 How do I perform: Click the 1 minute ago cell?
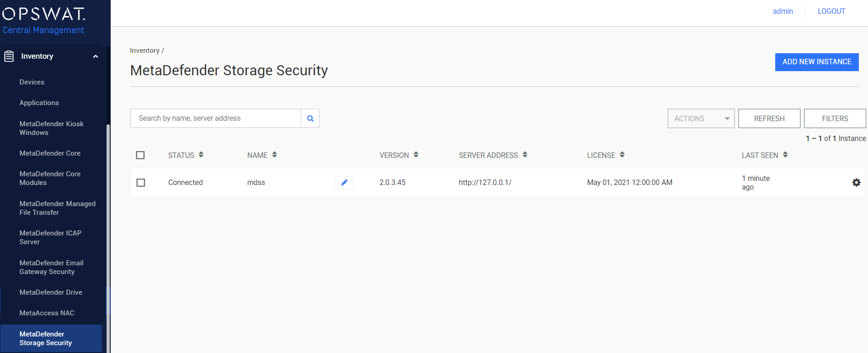[x=756, y=183]
